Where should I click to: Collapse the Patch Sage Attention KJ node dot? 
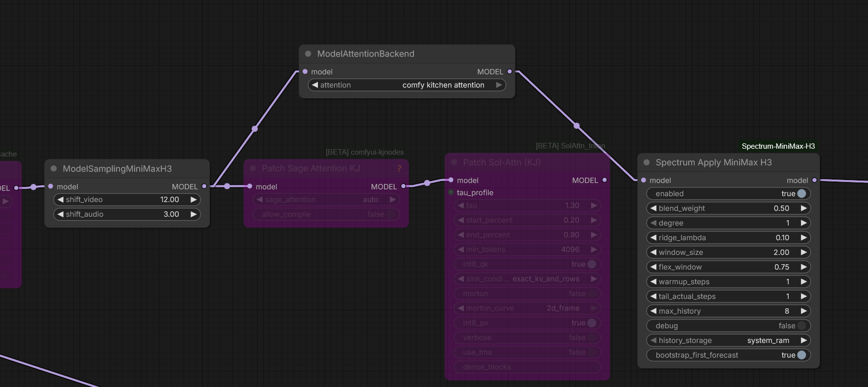[x=253, y=168]
